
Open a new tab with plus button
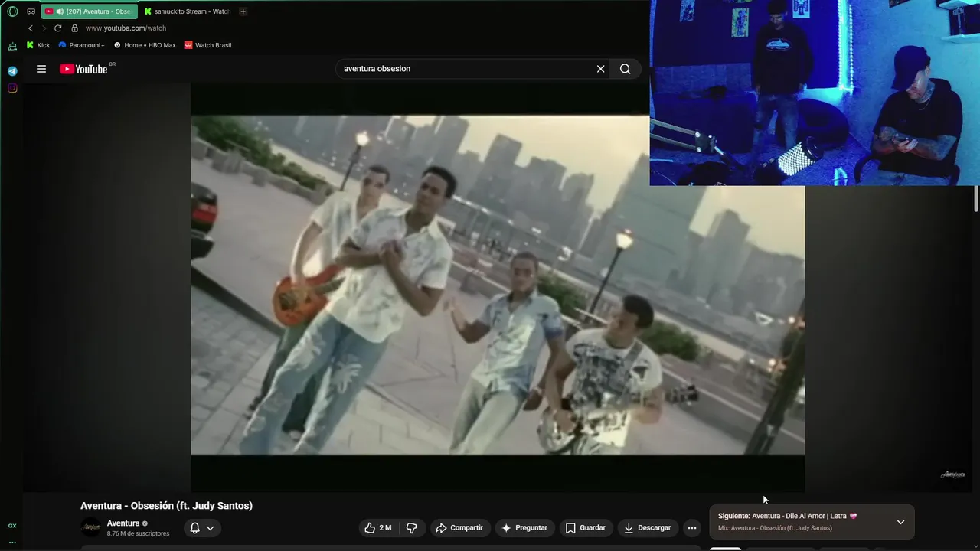pos(243,11)
